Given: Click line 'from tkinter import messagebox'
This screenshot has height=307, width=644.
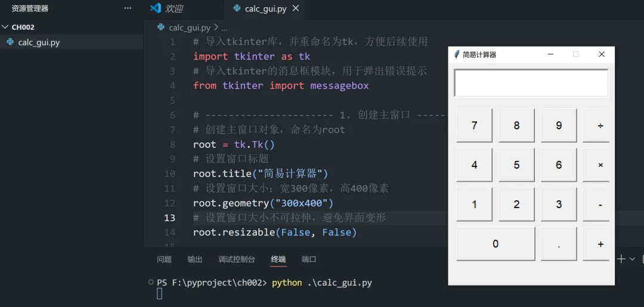Looking at the screenshot, I should click(x=281, y=85).
